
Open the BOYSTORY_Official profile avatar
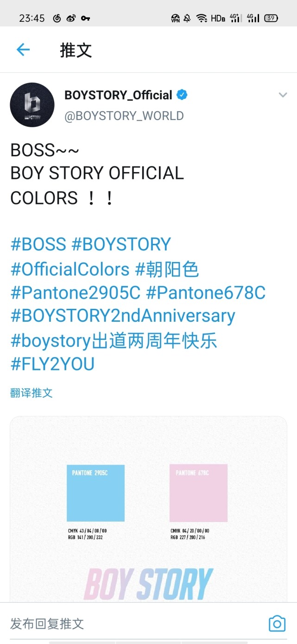[32, 104]
